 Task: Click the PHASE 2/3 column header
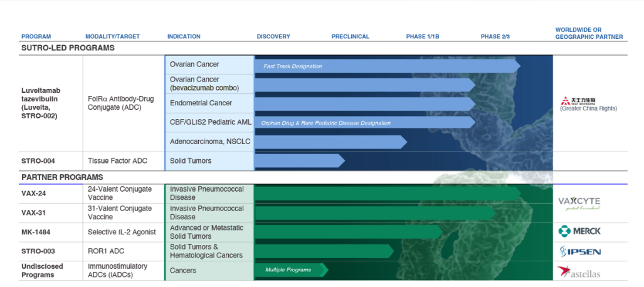click(x=495, y=36)
